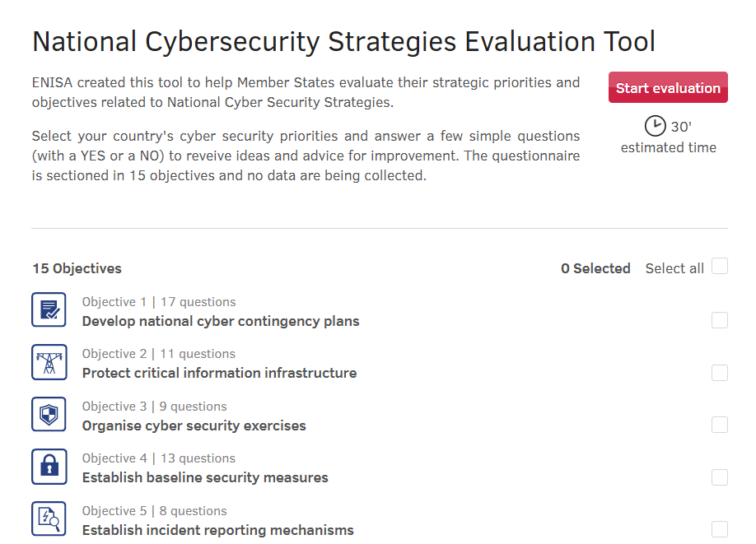This screenshot has width=756, height=544.
Task: Tick Establish incident reporting mechanisms checkbox
Action: coord(720,529)
